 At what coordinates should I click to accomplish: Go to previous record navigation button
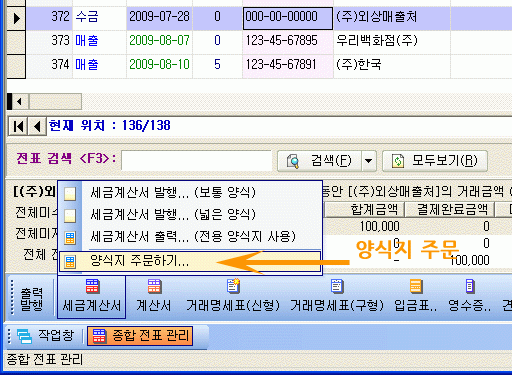[x=37, y=126]
